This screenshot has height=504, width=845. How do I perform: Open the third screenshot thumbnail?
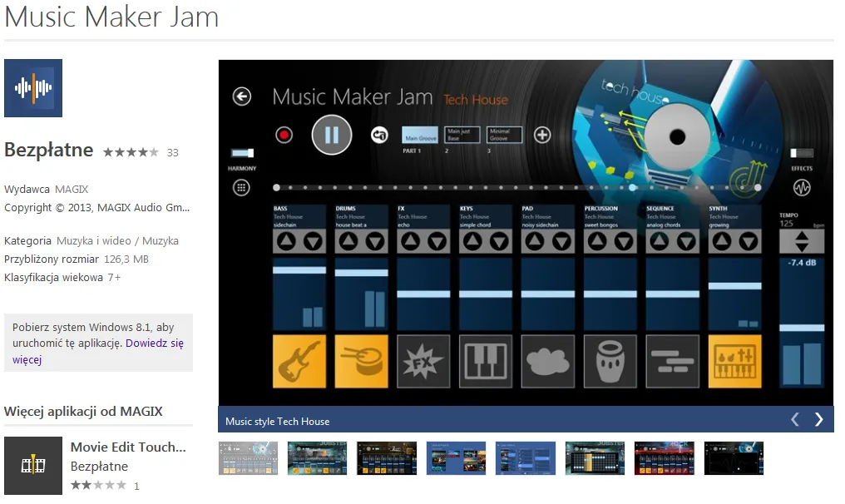(x=387, y=458)
